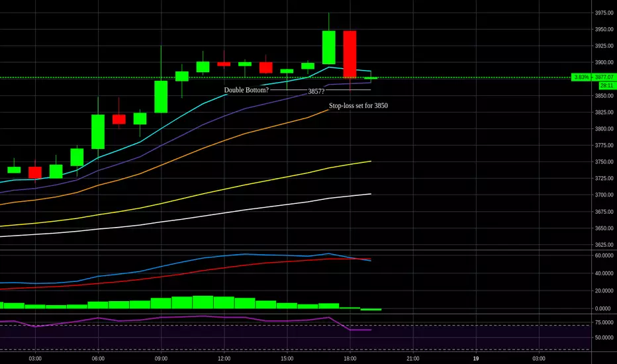Screen dimensions: 617x364
Task: Click the 3675.00 price axis label
Action: [604, 212]
